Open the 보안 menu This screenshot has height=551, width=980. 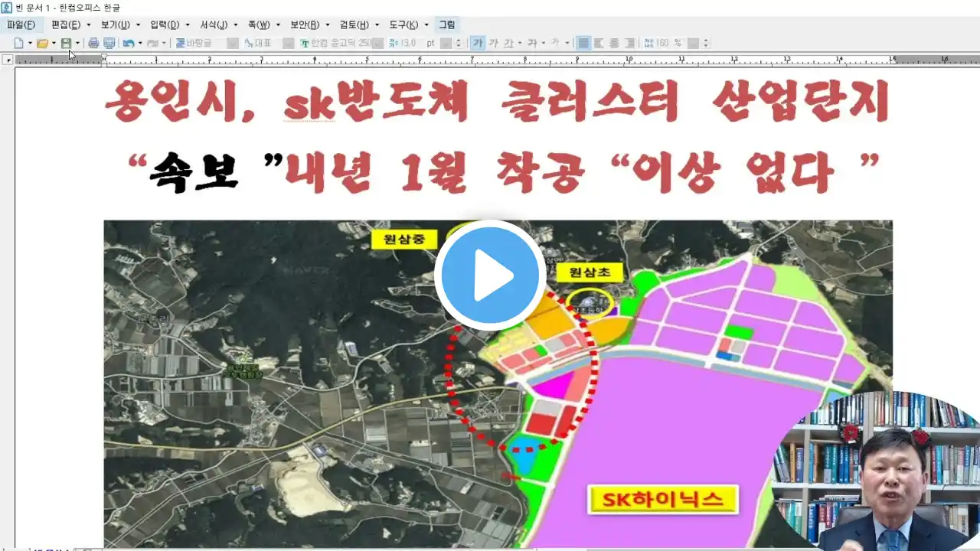(305, 24)
